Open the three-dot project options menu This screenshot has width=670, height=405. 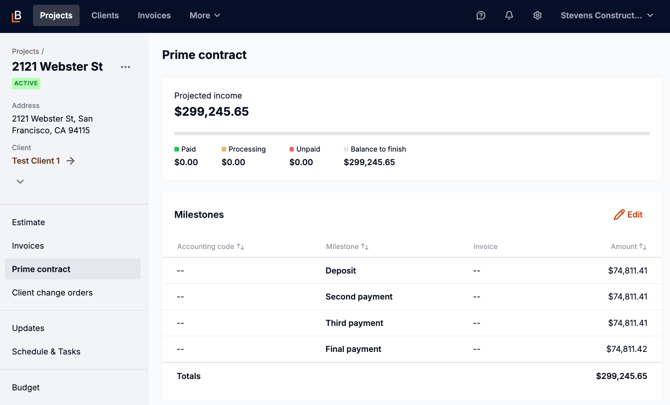125,67
